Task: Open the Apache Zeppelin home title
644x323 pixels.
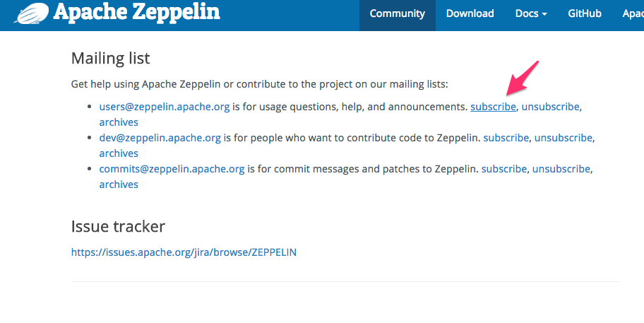Action: point(136,11)
